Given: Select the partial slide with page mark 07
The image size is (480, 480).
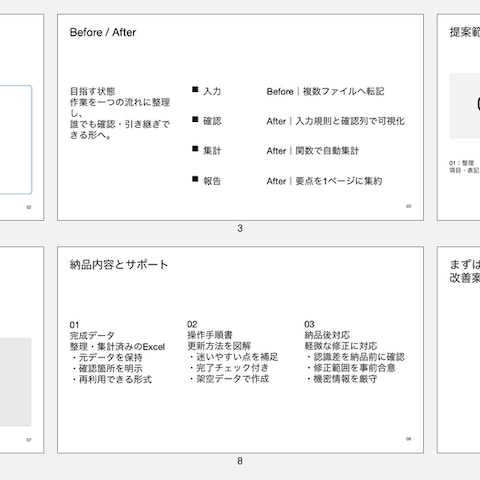Looking at the screenshot, I should point(22,350).
